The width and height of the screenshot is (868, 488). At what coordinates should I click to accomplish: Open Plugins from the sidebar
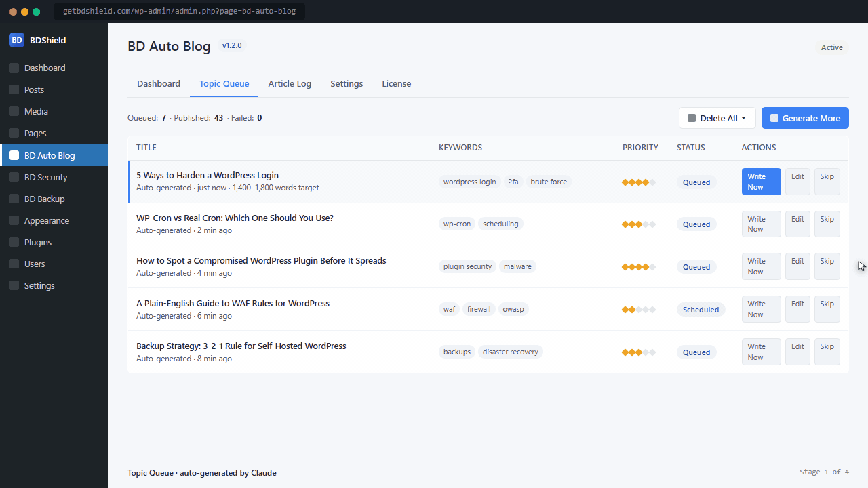point(54,242)
